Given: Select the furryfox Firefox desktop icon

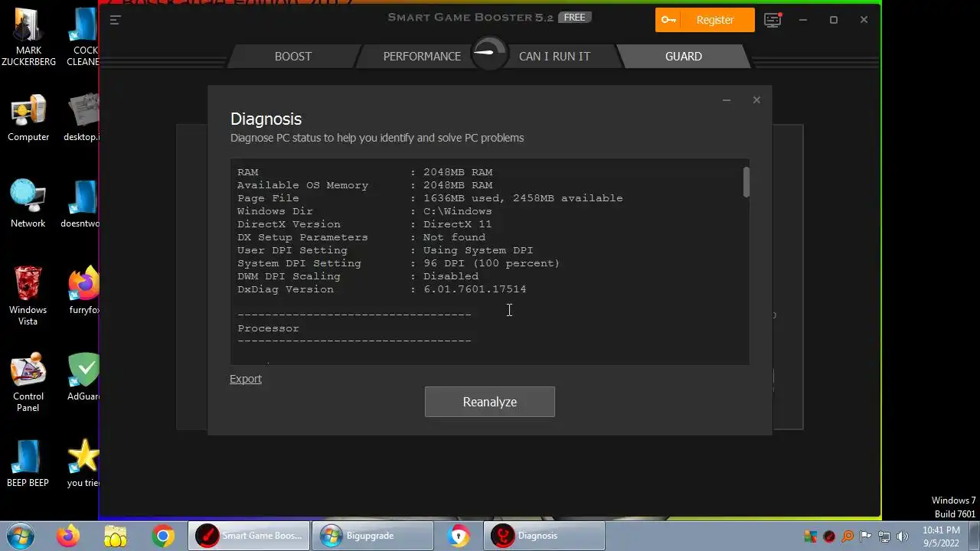Looking at the screenshot, I should click(83, 291).
